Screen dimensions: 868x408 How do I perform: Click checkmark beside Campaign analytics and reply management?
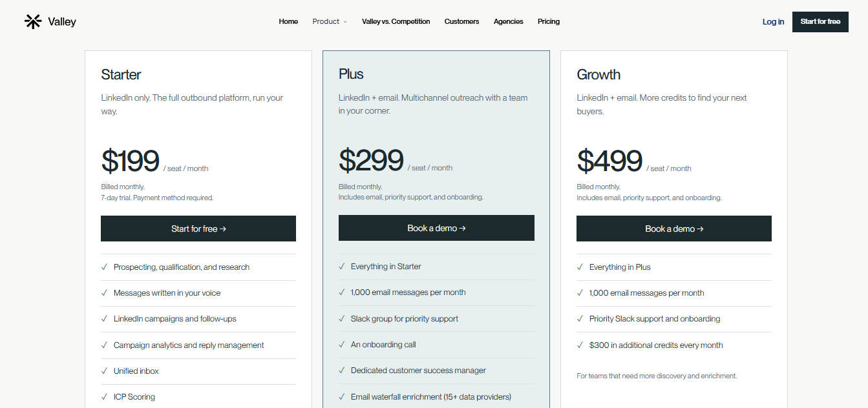104,345
